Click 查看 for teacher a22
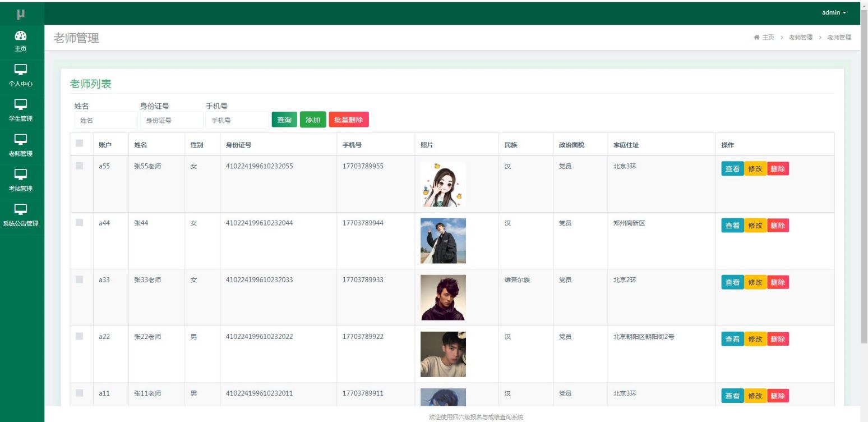This screenshot has width=868, height=422. pos(732,339)
